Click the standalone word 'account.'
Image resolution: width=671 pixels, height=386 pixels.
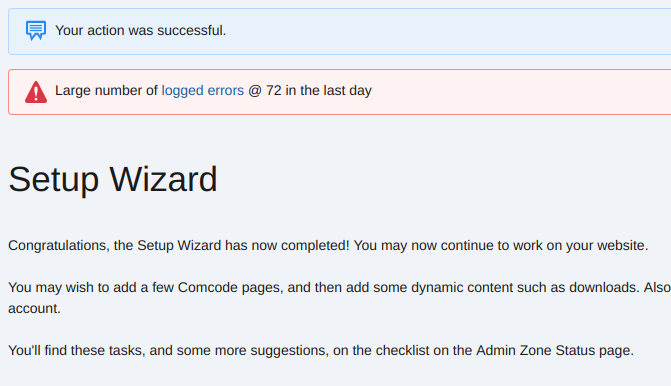click(x=34, y=309)
